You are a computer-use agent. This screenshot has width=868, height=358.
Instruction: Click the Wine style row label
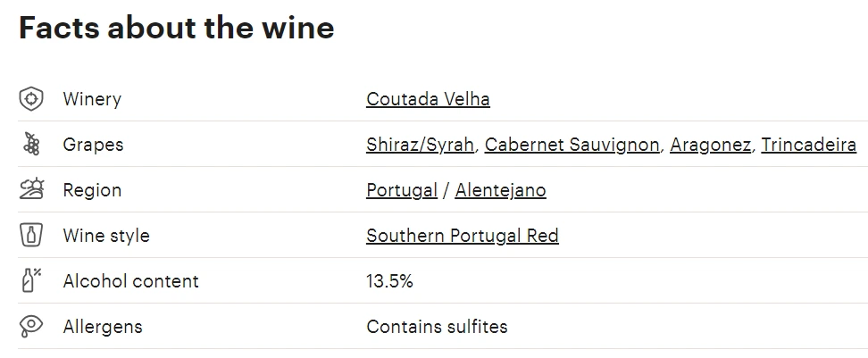tap(106, 235)
